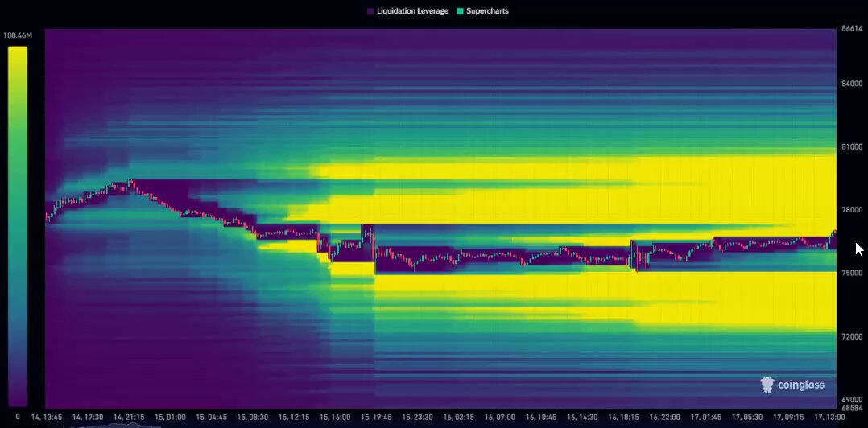Click the 16, 22:00 time label
The width and height of the screenshot is (868, 428).
(x=665, y=417)
